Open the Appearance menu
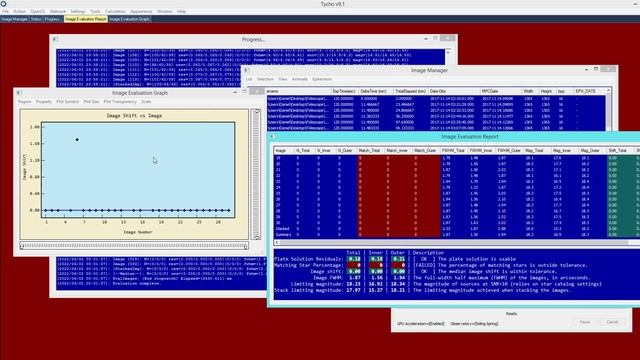640x360 pixels. pos(141,11)
